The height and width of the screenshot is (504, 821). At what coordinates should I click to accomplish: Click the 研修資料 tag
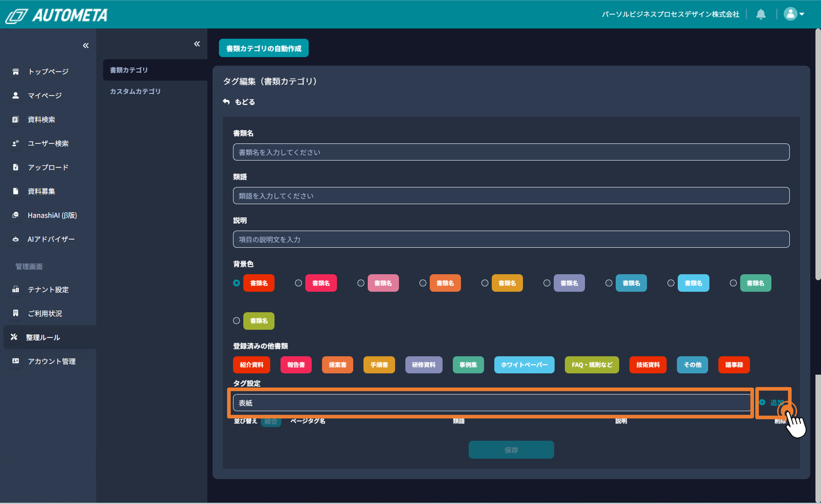pyautogui.click(x=424, y=365)
